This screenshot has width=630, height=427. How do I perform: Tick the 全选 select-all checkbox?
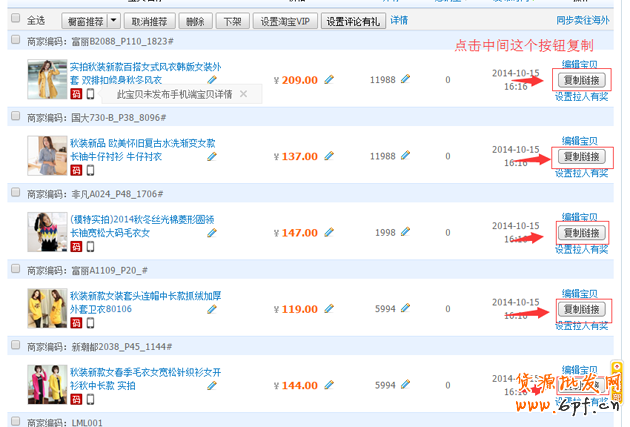(15, 19)
